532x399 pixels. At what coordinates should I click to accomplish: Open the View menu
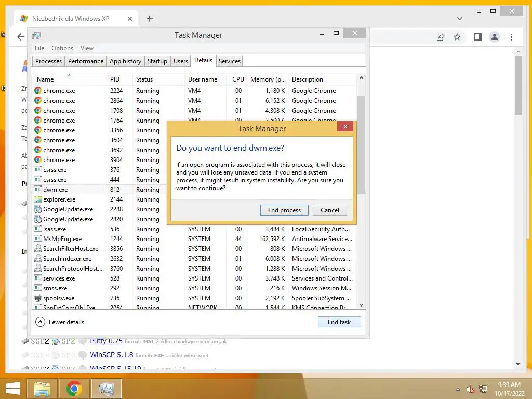[x=87, y=48]
